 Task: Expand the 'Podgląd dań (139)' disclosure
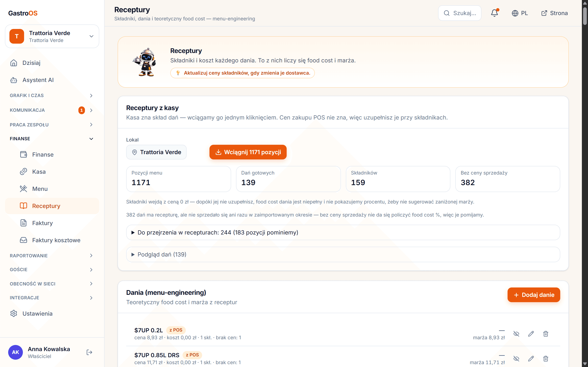tap(343, 254)
